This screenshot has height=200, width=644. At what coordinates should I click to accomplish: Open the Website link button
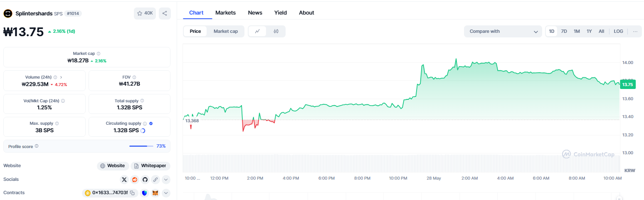[x=113, y=166]
